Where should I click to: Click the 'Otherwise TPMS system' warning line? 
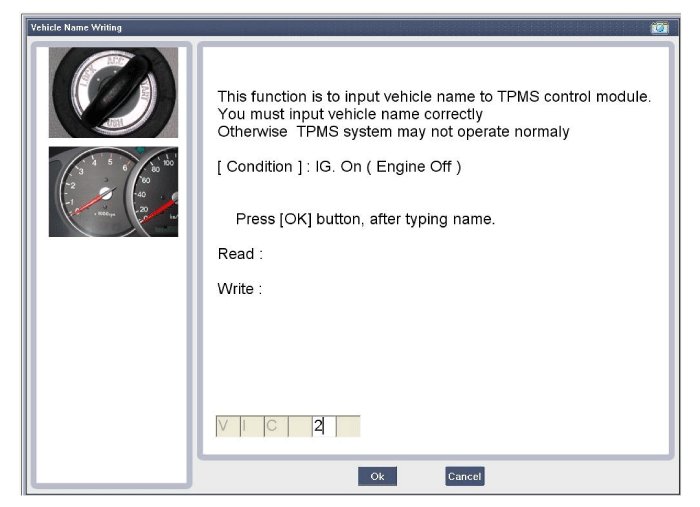pos(393,131)
